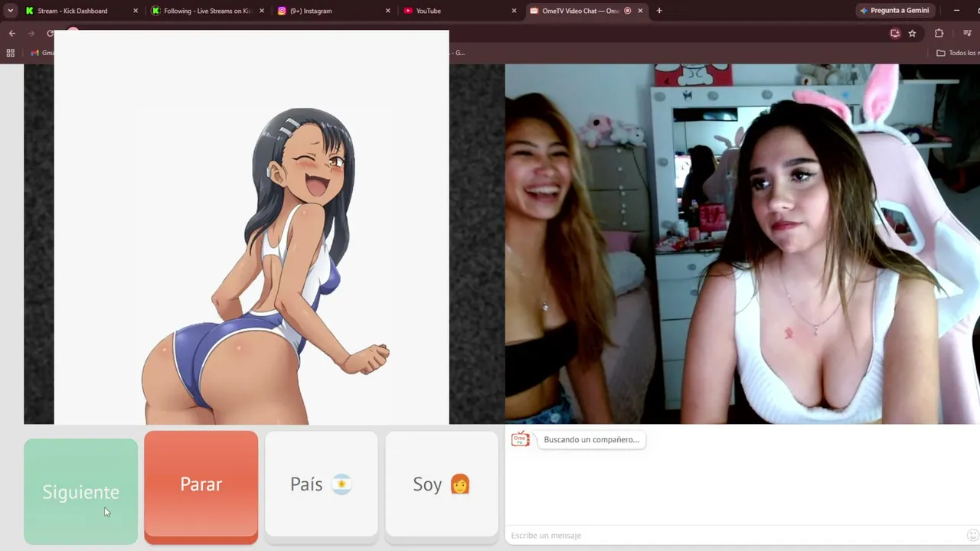Close the Following - Live Streams tab
This screenshot has height=551, width=980.
click(x=261, y=11)
